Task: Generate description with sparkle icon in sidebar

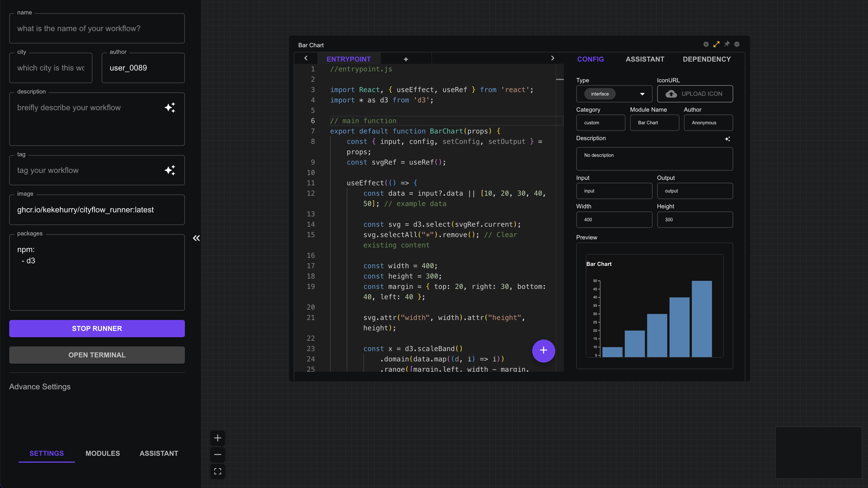Action: (x=170, y=107)
